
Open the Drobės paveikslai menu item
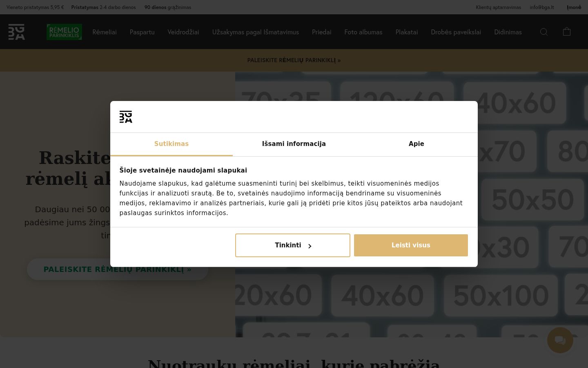[x=456, y=32]
